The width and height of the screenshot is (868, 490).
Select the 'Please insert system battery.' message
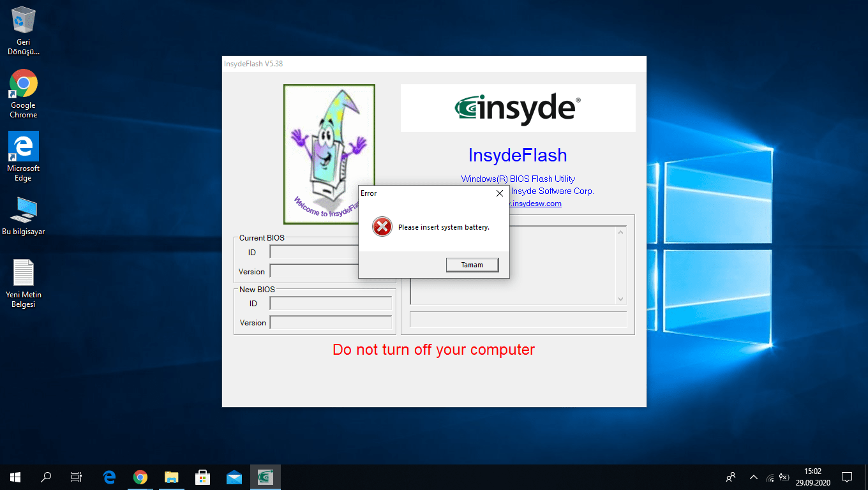(444, 227)
